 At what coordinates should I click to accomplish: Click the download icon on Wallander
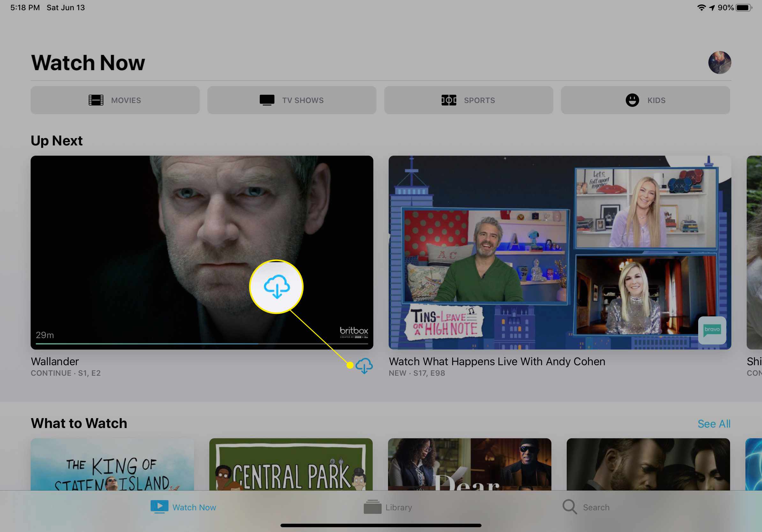[364, 365]
